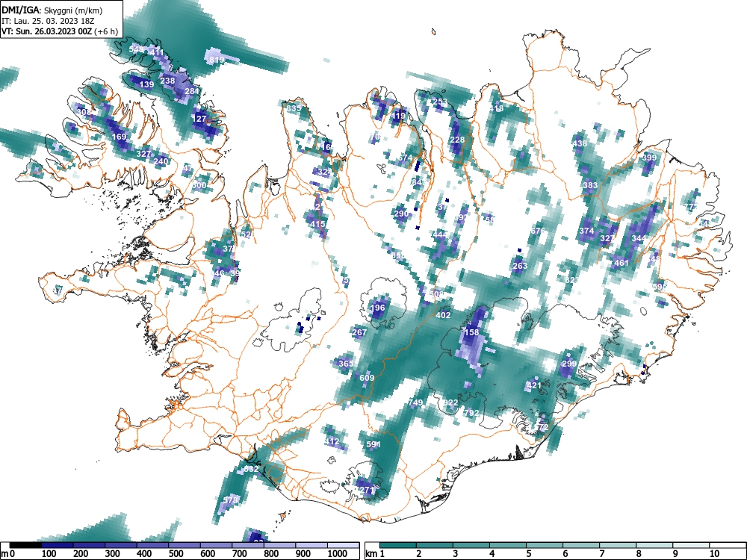The width and height of the screenshot is (747, 560).
Task: Select the 412 map value
Action: point(332,441)
